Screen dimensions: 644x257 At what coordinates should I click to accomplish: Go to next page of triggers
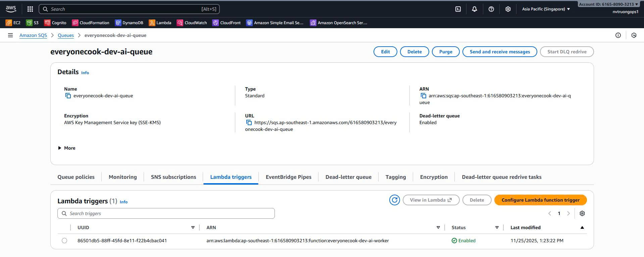click(568, 213)
